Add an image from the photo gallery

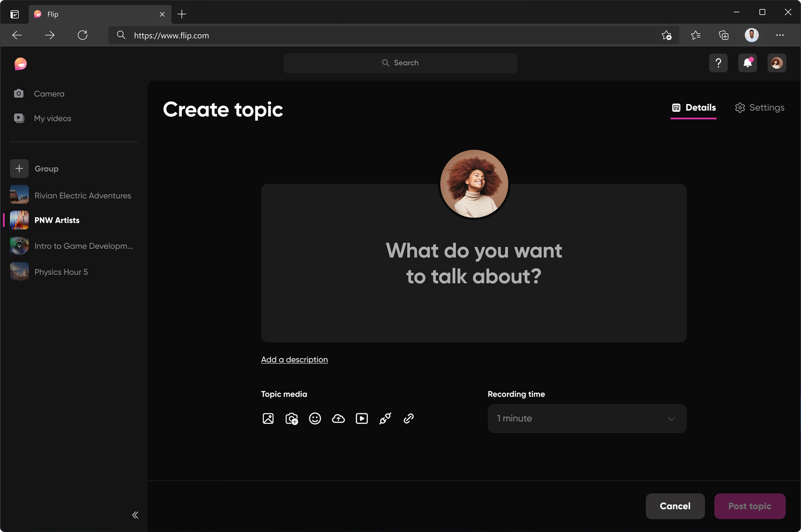pyautogui.click(x=268, y=418)
